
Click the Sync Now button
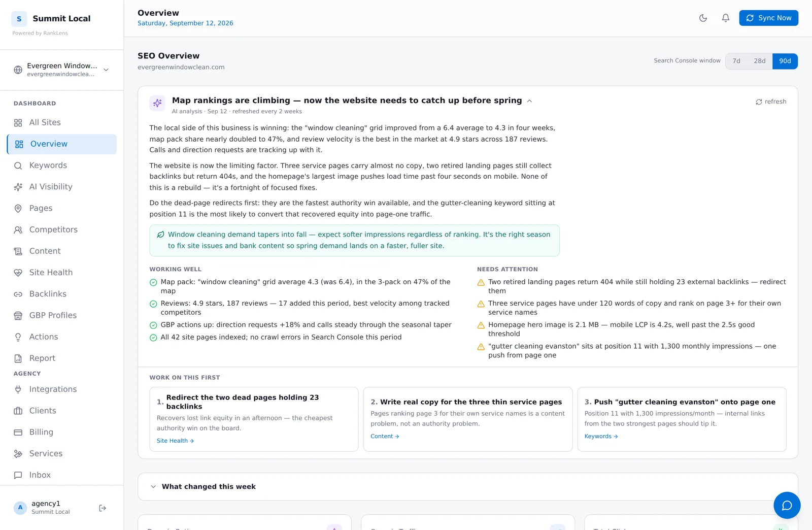(768, 18)
